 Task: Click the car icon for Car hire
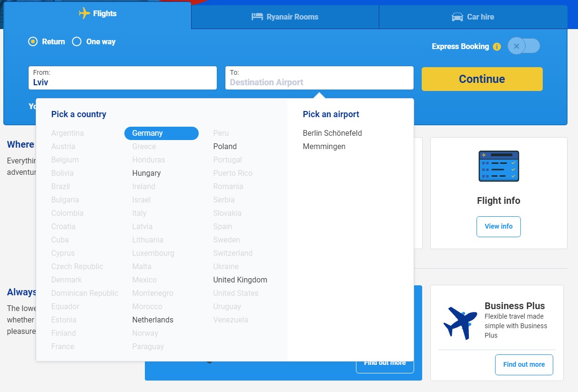457,17
